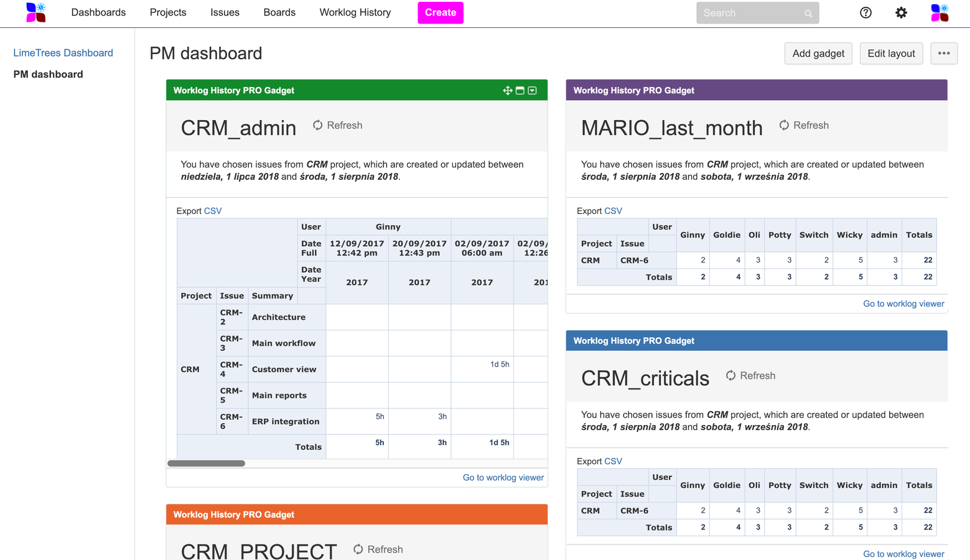Click the CRM-2 issue cell
Screen dimensions: 970x560
coord(231,317)
